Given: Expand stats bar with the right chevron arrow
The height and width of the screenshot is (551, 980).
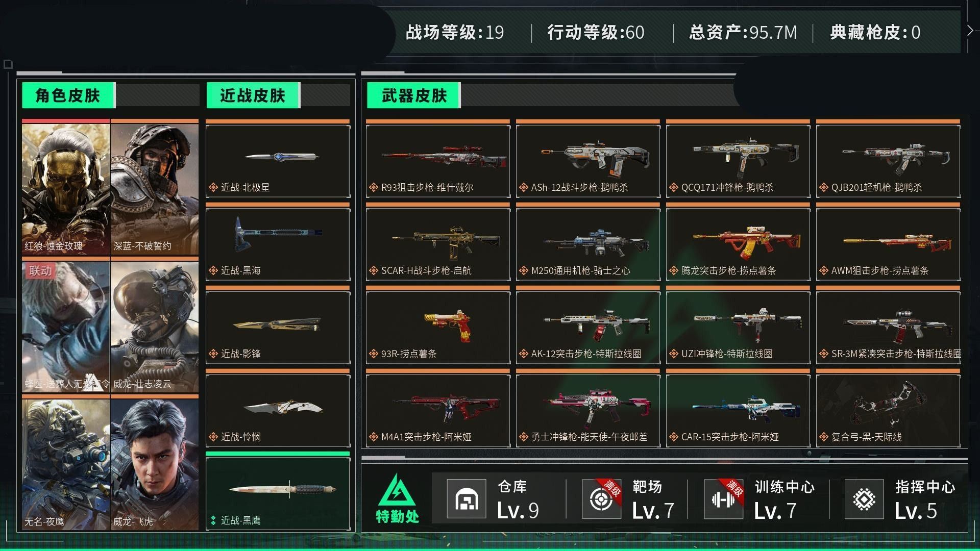Looking at the screenshot, I should 970,31.
